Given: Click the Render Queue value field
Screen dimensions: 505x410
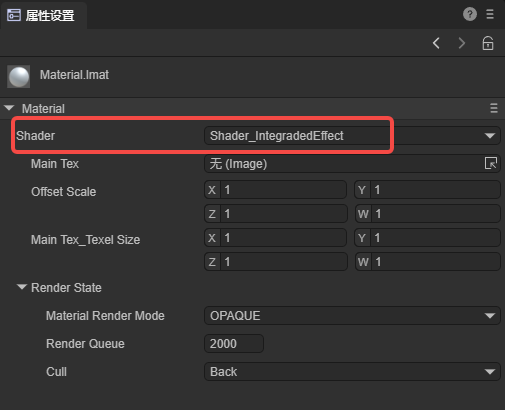Looking at the screenshot, I should [234, 344].
